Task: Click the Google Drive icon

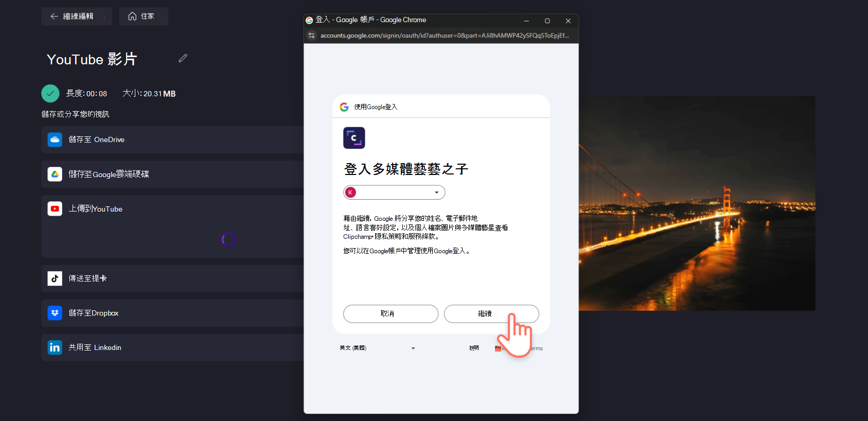Action: click(55, 174)
